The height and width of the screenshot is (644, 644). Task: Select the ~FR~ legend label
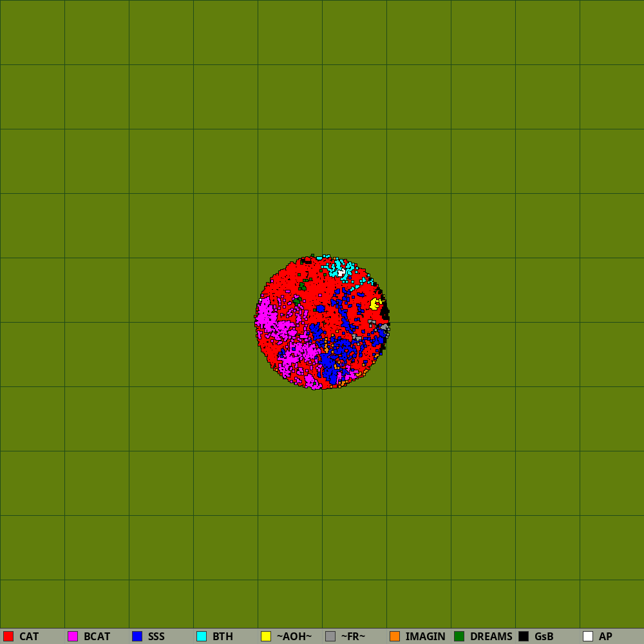(x=353, y=636)
